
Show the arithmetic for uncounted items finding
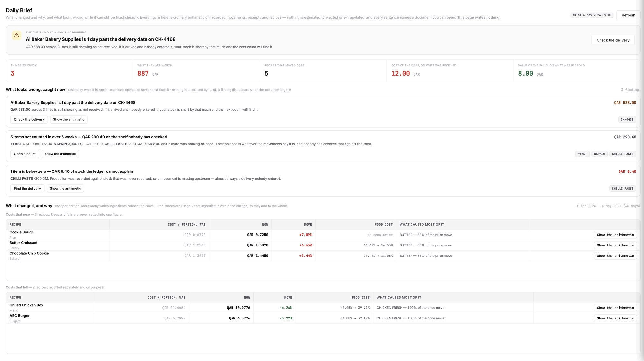pos(60,154)
